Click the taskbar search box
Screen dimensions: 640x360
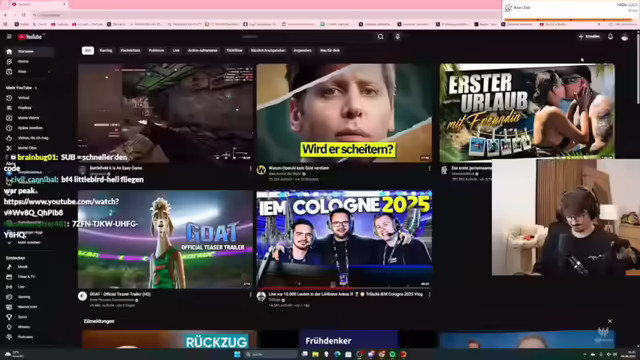(x=270, y=354)
